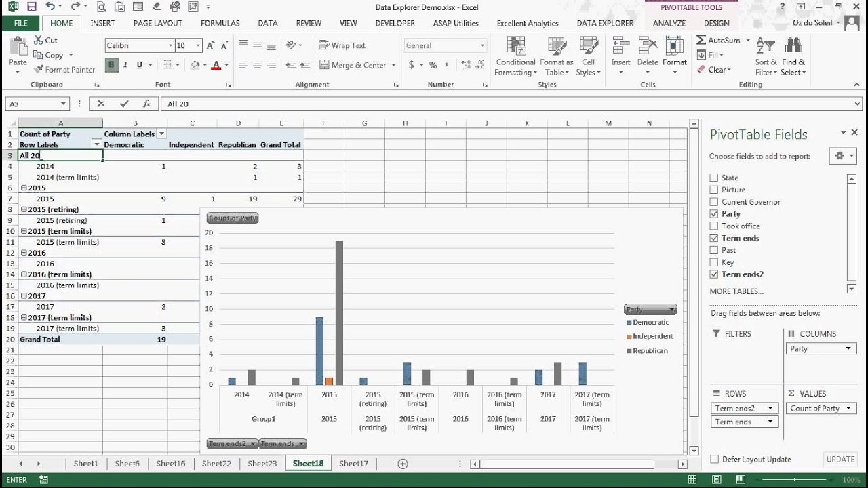Screen dimensions: 868x488
Task: Click the Format cells icon
Action: [674, 47]
